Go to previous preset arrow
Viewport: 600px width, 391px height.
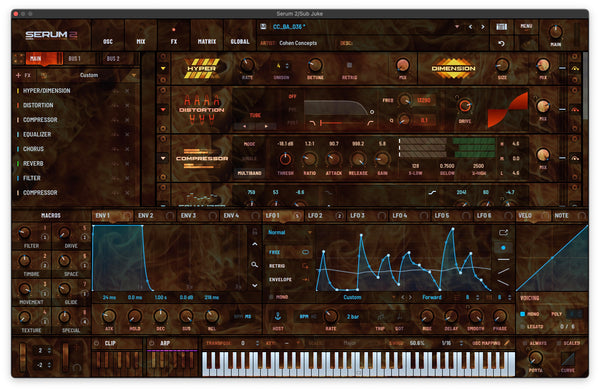(470, 27)
